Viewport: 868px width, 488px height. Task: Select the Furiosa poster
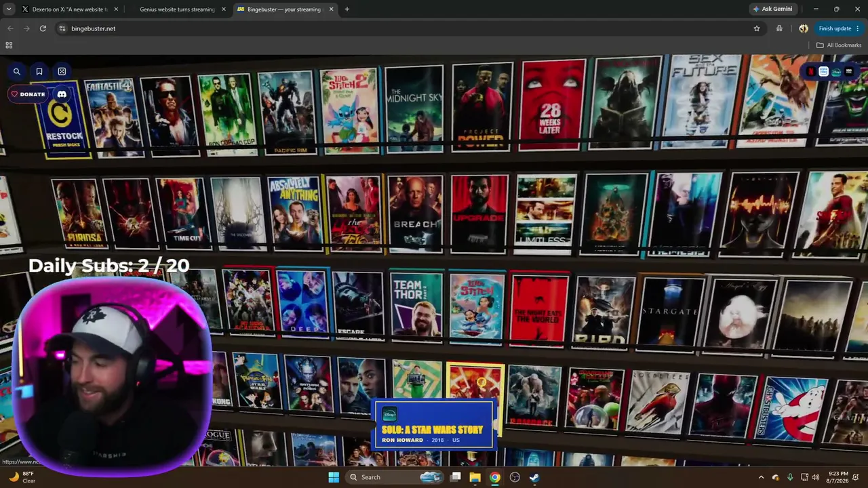click(78, 213)
